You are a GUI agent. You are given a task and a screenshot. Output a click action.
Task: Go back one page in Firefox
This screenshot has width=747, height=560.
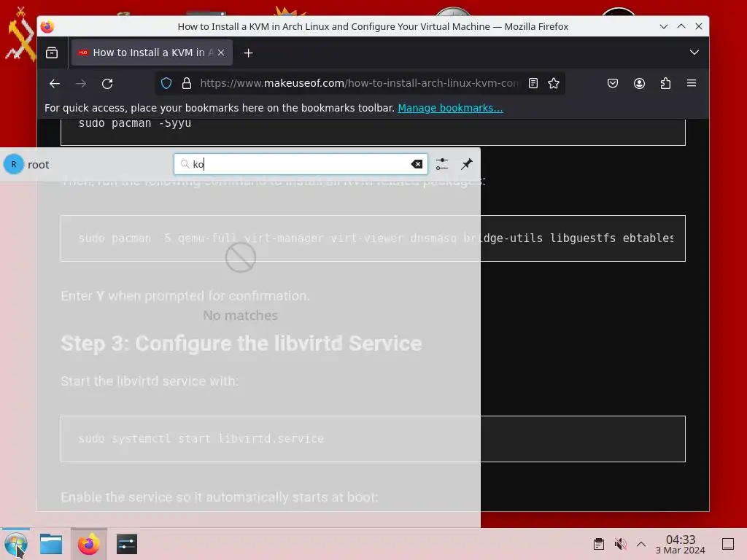point(55,84)
